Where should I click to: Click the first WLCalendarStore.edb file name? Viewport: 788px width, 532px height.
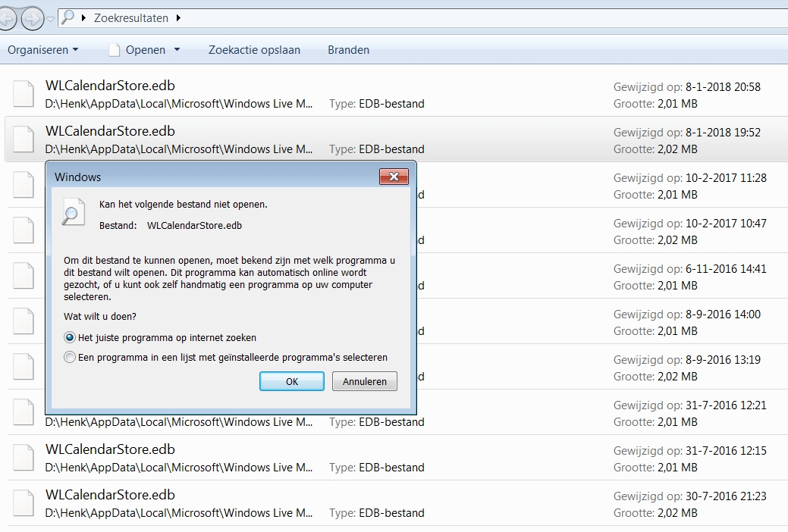coord(110,86)
